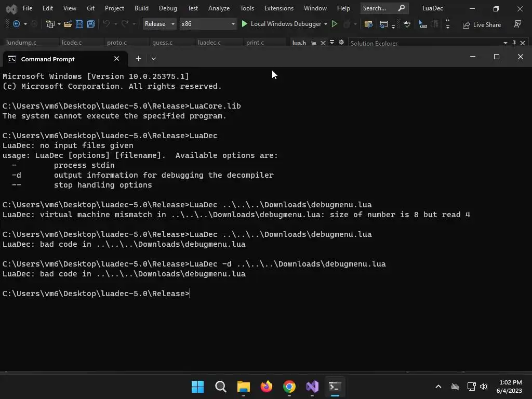This screenshot has width=532, height=399.
Task: Close the Command Prompt tab
Action: click(x=117, y=59)
